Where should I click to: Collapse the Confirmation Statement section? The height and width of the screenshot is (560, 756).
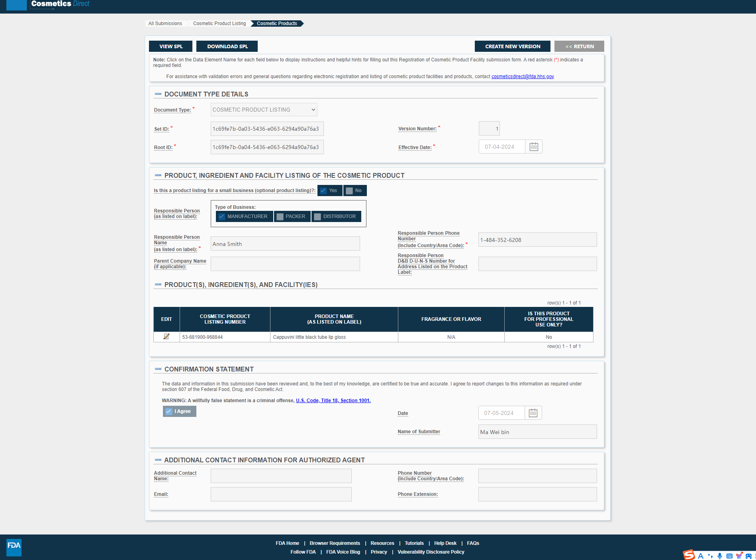(x=158, y=369)
